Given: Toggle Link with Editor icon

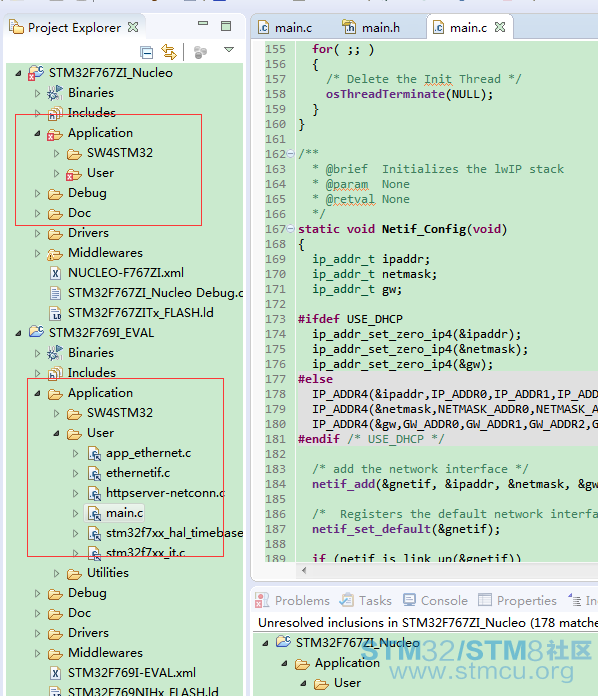Looking at the screenshot, I should coord(169,52).
